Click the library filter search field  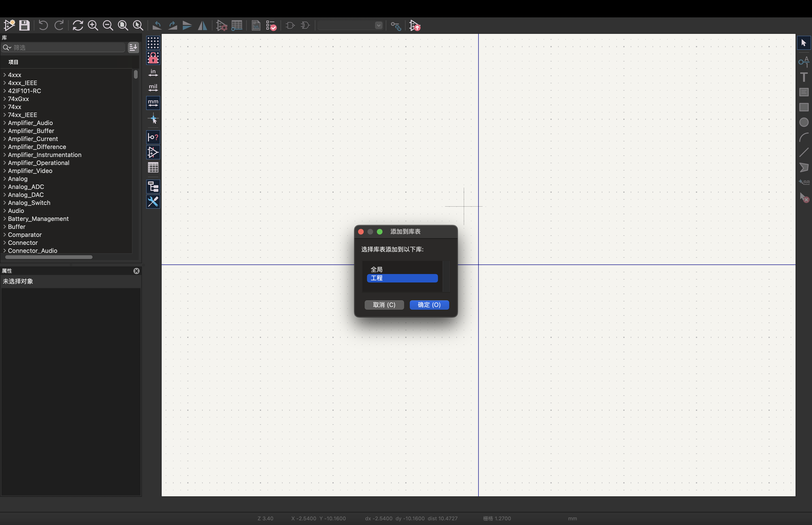tap(63, 47)
